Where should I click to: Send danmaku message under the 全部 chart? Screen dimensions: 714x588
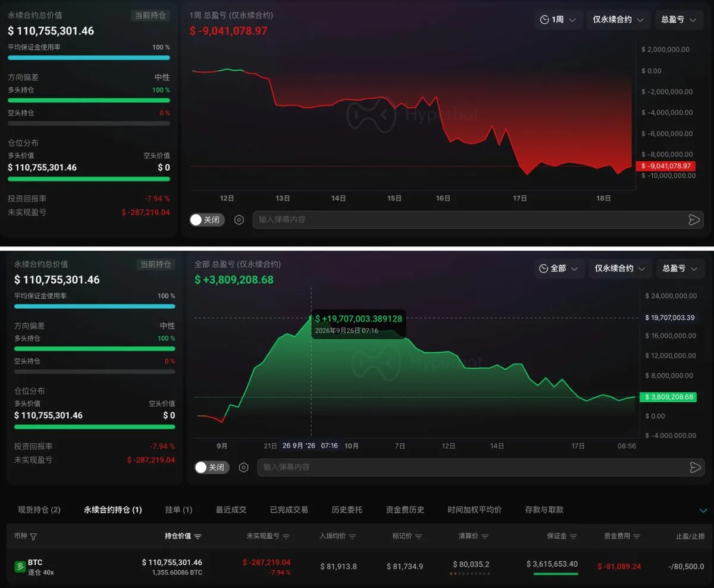(x=694, y=467)
